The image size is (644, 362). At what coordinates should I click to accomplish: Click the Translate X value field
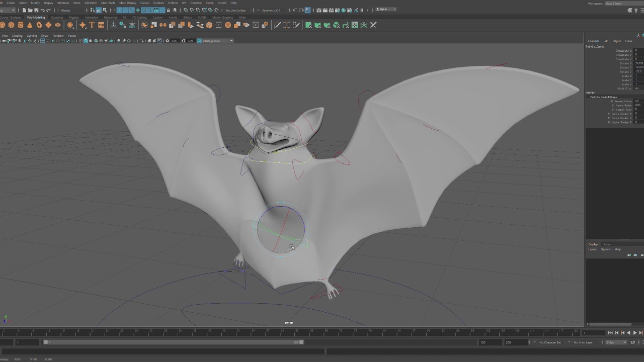(639, 51)
